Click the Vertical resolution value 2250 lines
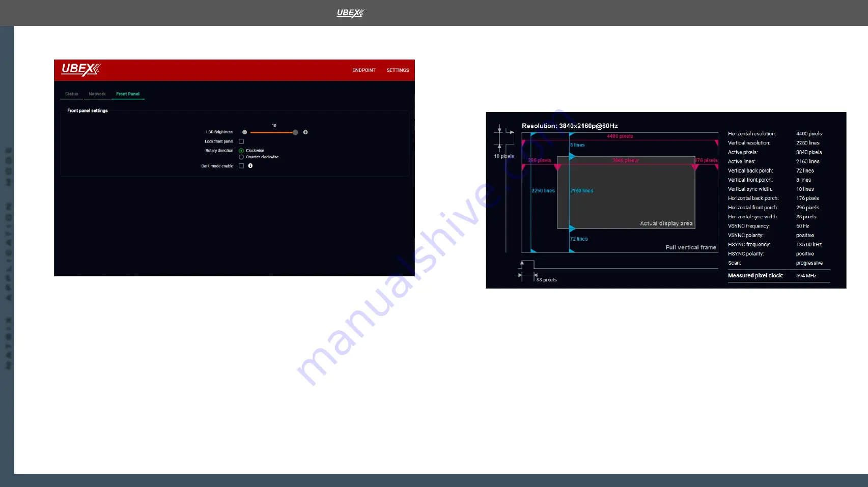Viewport: 868px width, 487px height. pyautogui.click(x=808, y=143)
